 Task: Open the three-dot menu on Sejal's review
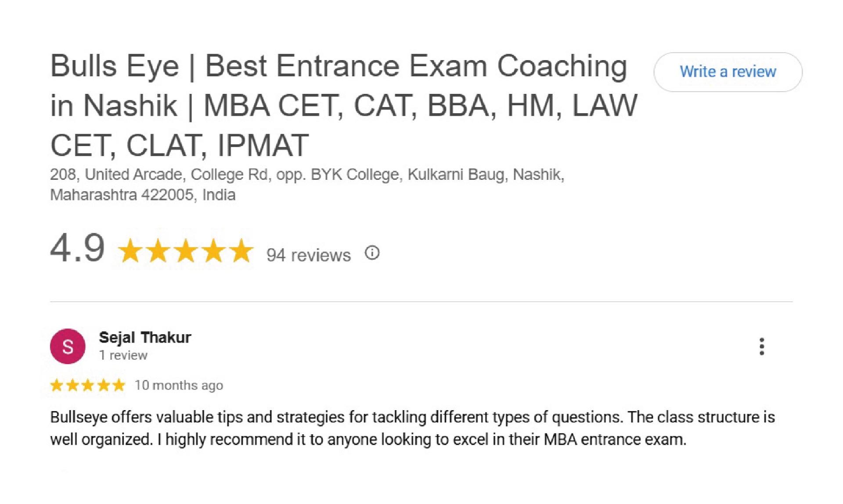pyautogui.click(x=762, y=347)
